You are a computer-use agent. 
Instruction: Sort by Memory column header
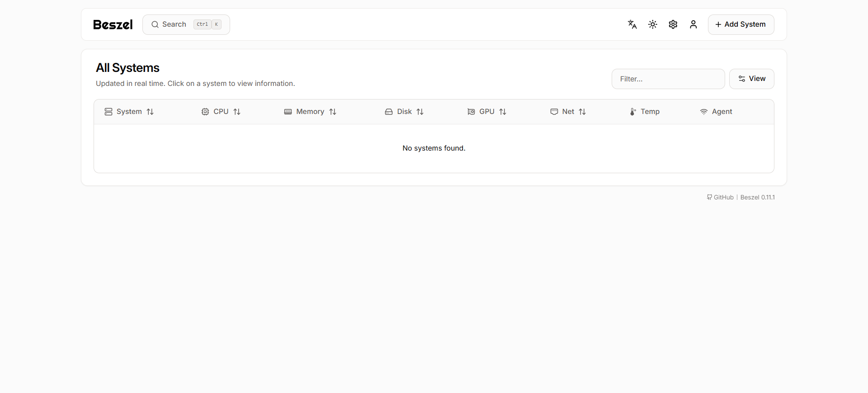(310, 112)
